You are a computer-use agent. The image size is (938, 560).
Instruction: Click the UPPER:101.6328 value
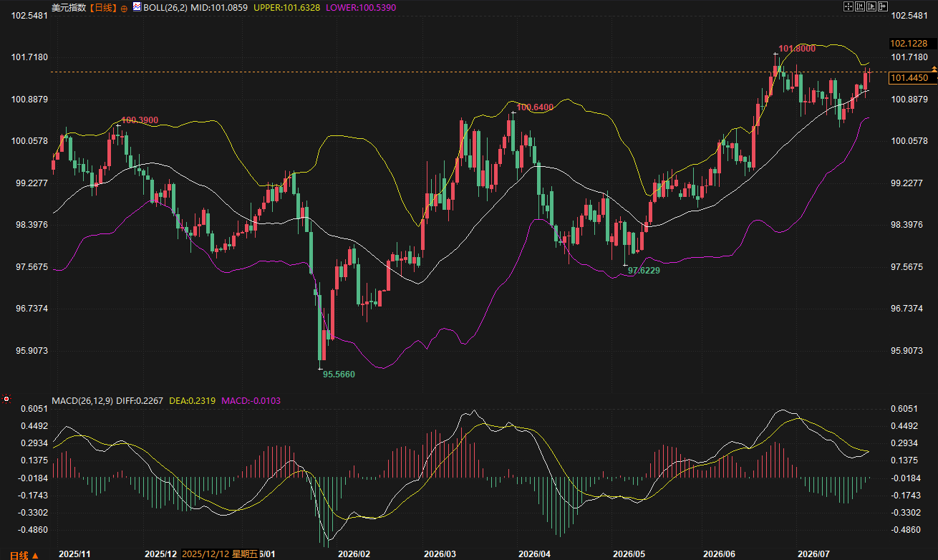(286, 7)
